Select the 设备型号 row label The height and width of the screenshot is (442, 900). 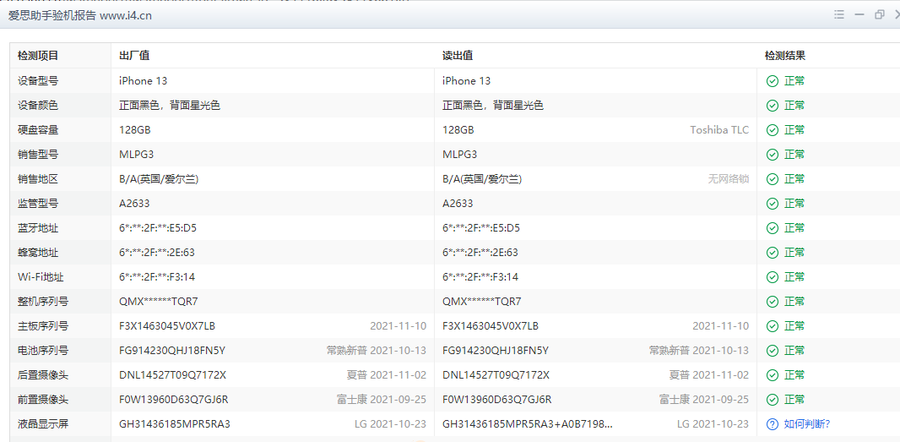tap(38, 81)
